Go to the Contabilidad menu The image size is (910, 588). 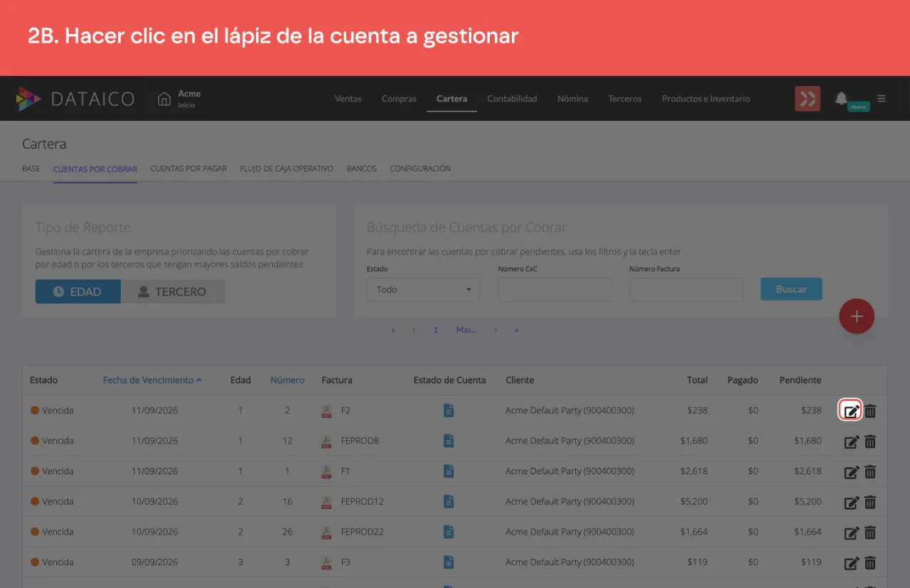coord(512,99)
